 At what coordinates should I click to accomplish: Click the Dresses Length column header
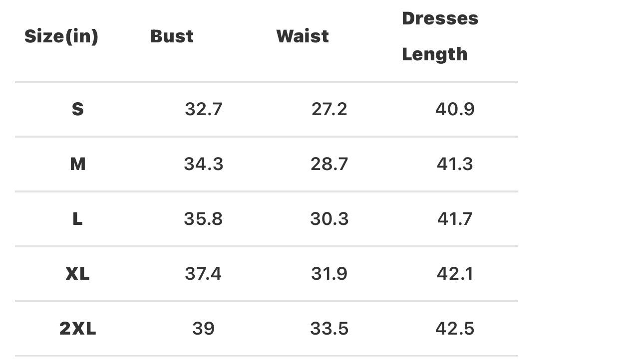[440, 36]
